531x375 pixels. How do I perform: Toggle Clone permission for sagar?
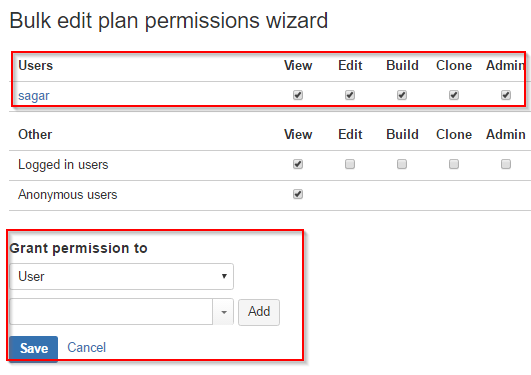pyautogui.click(x=454, y=95)
